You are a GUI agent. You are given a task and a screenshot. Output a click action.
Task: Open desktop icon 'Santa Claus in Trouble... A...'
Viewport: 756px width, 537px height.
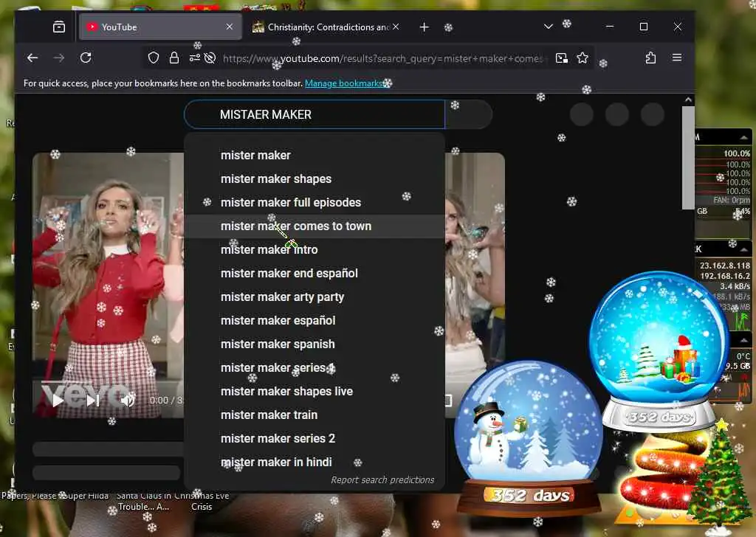click(x=143, y=501)
